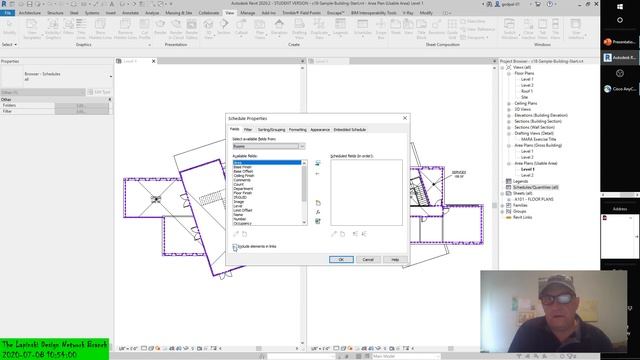Image resolution: width=640 pixels, height=360 pixels.
Task: Open the Render Gallery tool
Action: pos(191,29)
